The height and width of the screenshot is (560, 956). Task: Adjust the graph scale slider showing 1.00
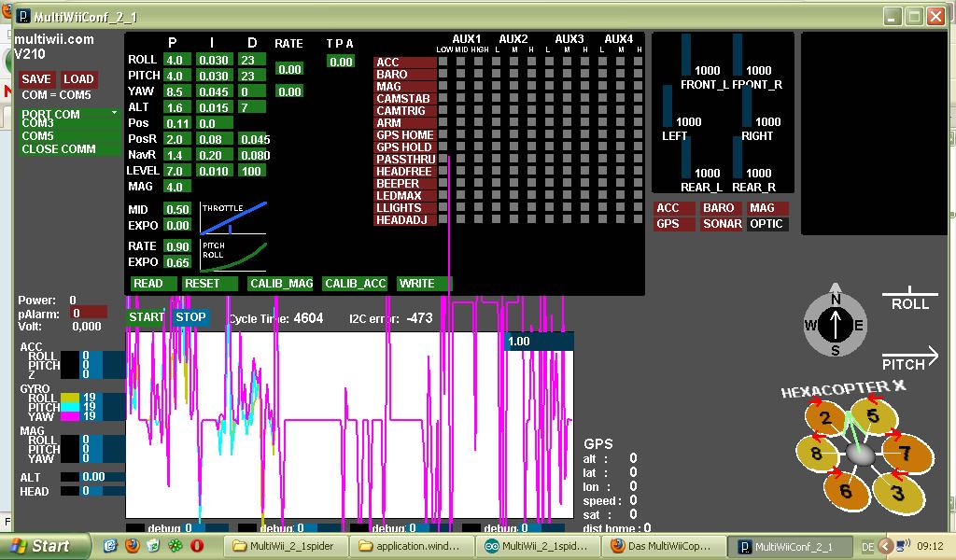pyautogui.click(x=539, y=342)
